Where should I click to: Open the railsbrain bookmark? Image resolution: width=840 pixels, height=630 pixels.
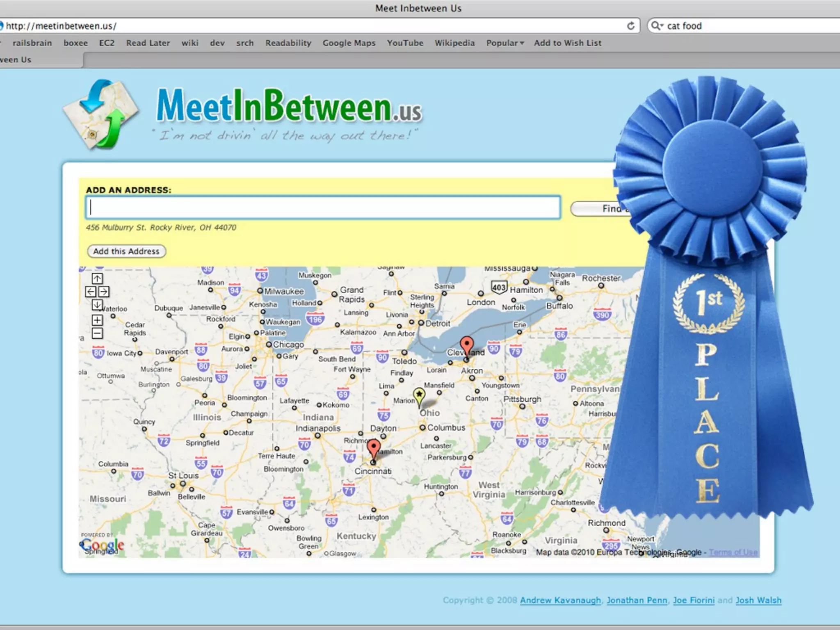[x=32, y=43]
